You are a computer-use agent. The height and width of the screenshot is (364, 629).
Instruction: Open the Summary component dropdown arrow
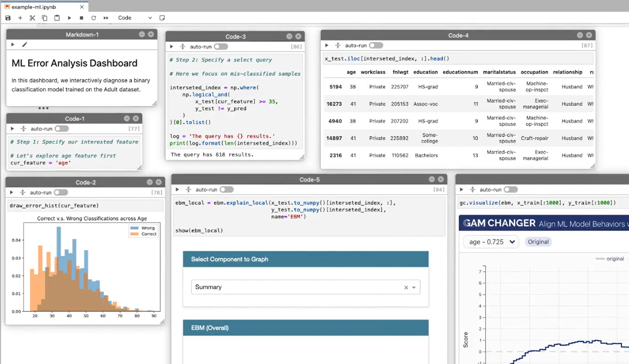(414, 287)
